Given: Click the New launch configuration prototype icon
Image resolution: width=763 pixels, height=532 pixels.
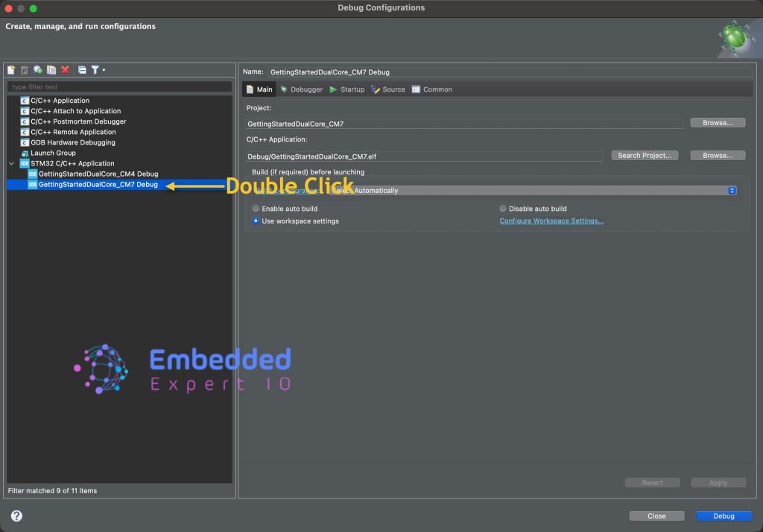Looking at the screenshot, I should (25, 70).
